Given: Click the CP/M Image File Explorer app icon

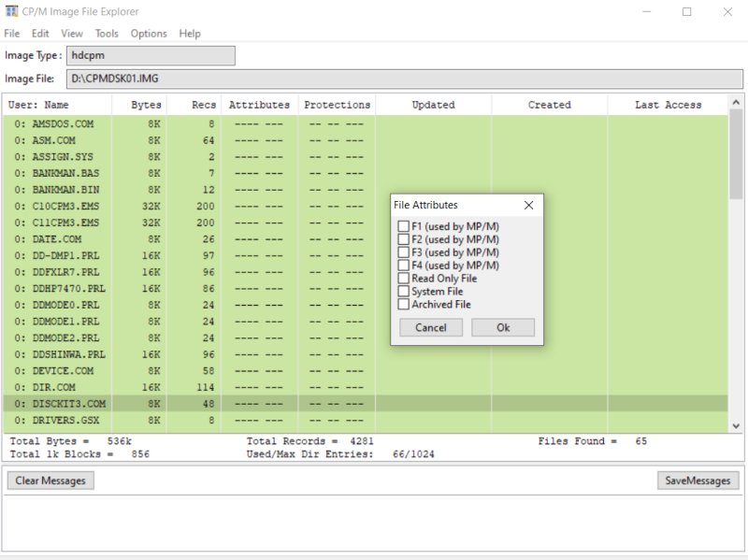Looking at the screenshot, I should (10, 11).
